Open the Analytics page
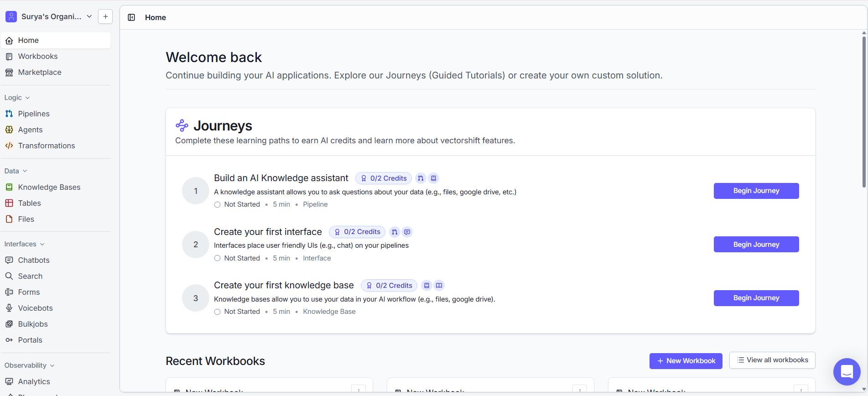Screen dimensions: 868x396 pyautogui.click(x=56, y=381)
